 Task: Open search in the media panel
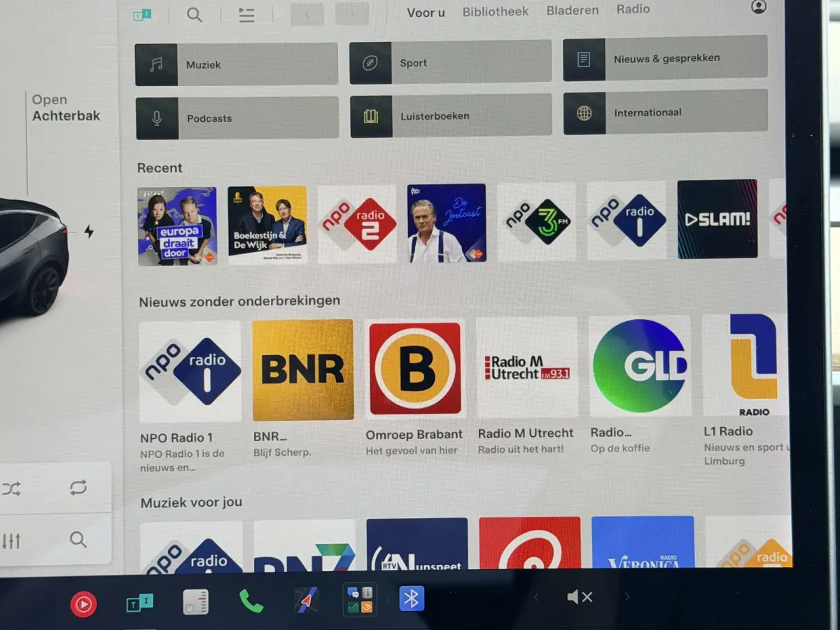pyautogui.click(x=78, y=539)
